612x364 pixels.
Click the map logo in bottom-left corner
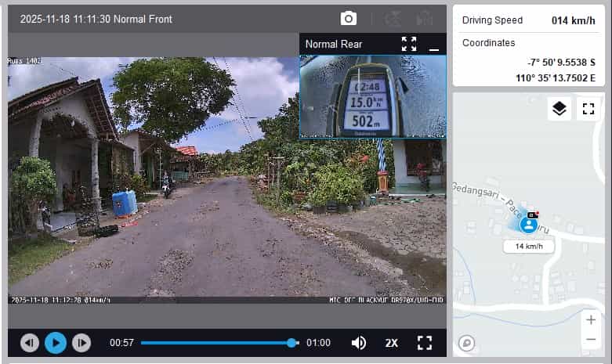(466, 342)
